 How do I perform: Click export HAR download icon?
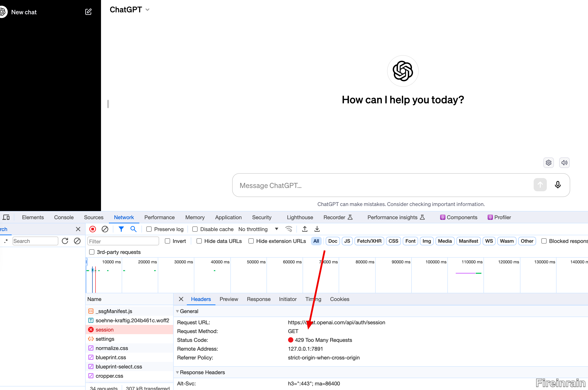coord(317,229)
